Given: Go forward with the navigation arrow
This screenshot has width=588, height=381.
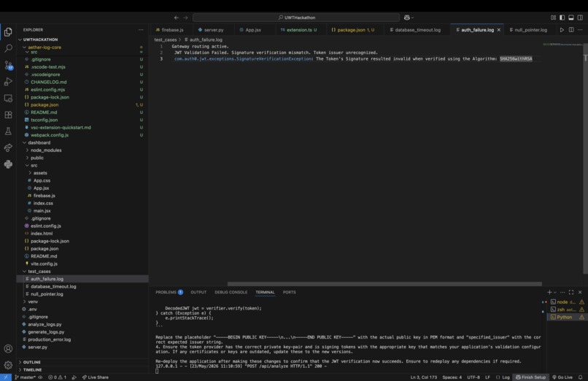Looking at the screenshot, I should tap(185, 18).
